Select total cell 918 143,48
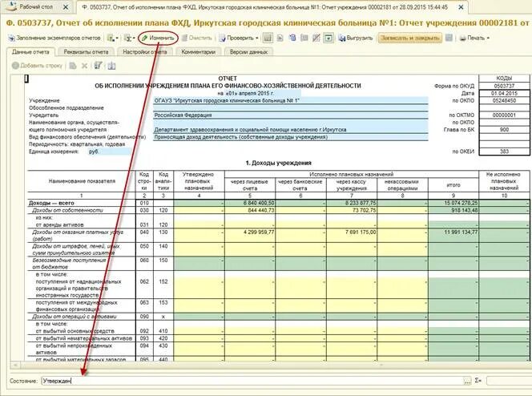532x396 pixels. 453,210
